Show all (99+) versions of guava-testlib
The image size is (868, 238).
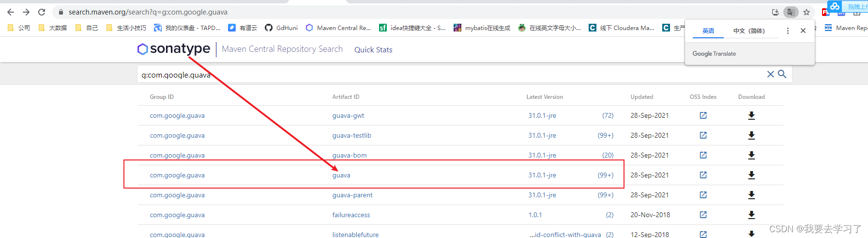click(x=606, y=135)
